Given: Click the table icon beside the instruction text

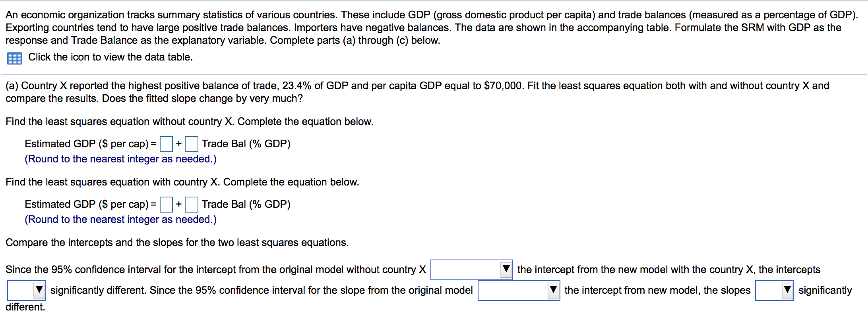Looking at the screenshot, I should pyautogui.click(x=15, y=59).
